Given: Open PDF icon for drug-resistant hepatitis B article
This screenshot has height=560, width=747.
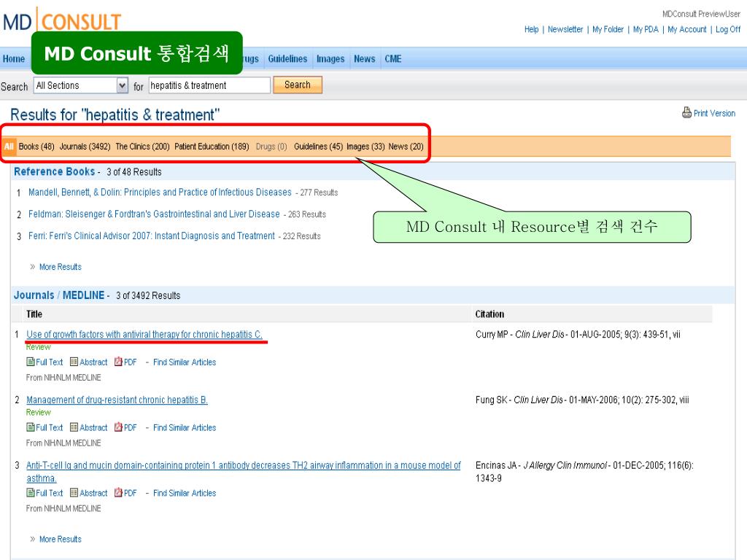Looking at the screenshot, I should 118,427.
